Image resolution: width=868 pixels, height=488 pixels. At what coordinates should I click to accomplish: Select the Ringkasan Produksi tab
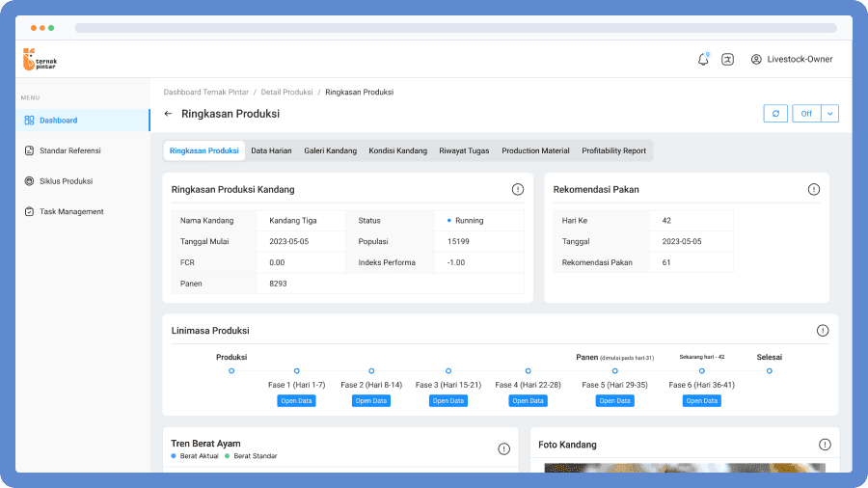point(204,150)
